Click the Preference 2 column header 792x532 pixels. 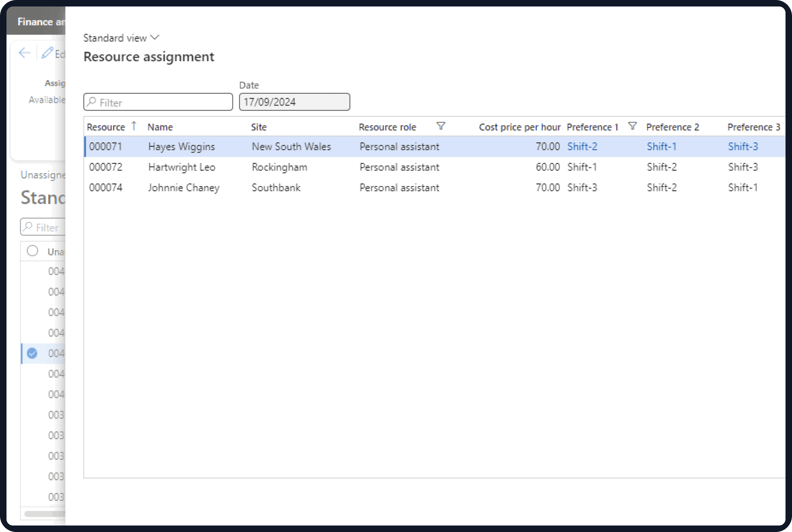[x=673, y=127]
